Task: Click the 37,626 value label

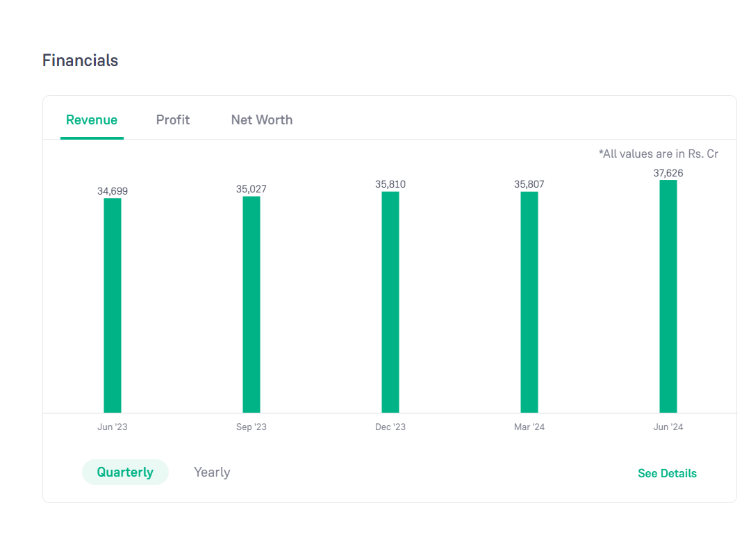Action: click(x=668, y=173)
